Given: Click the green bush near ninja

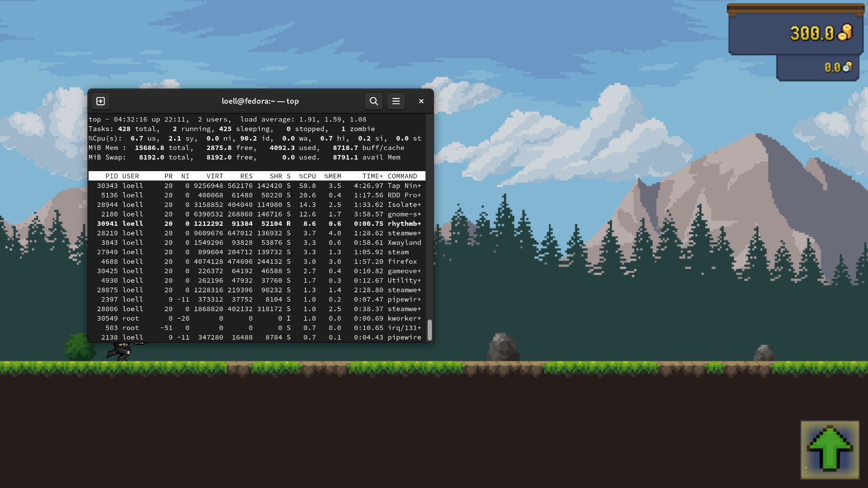Looking at the screenshot, I should [x=79, y=347].
